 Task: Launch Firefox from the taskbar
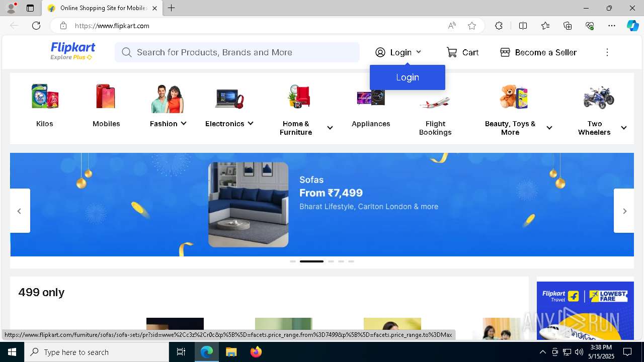(256, 352)
